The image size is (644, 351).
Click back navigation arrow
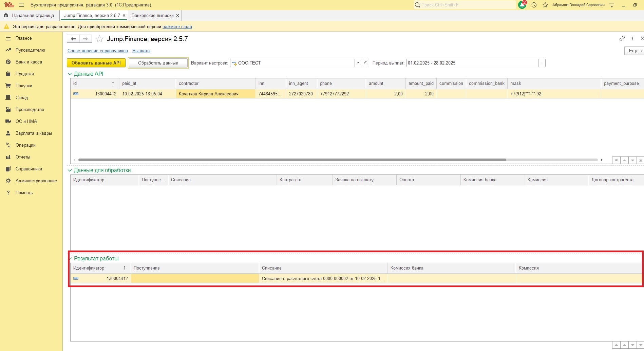(73, 39)
